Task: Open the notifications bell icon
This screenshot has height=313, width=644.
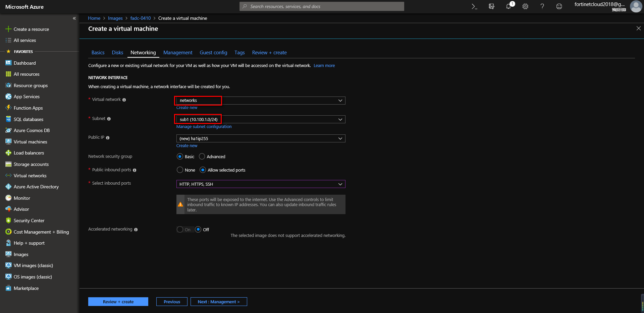Action: (x=508, y=6)
